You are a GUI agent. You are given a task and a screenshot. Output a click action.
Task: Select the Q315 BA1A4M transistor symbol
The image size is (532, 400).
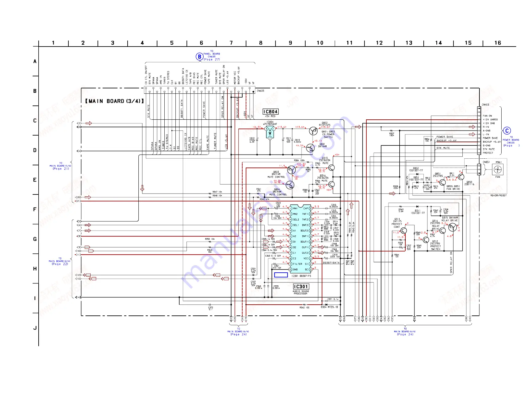click(x=453, y=227)
